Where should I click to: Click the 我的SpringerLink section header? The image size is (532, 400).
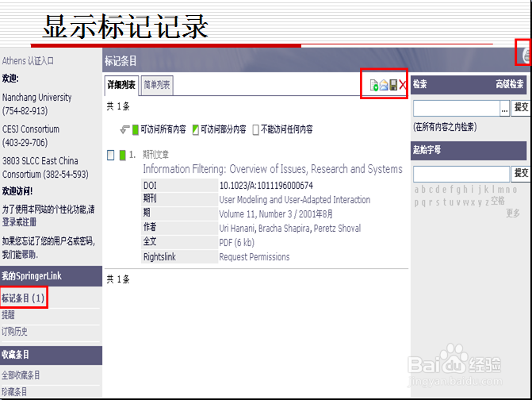(52, 276)
